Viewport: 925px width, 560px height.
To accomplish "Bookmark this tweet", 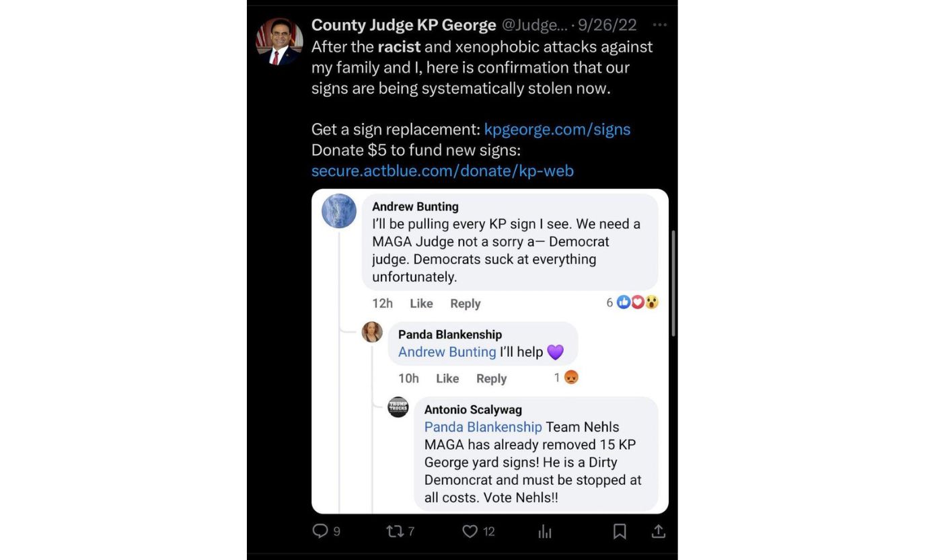I will click(620, 531).
